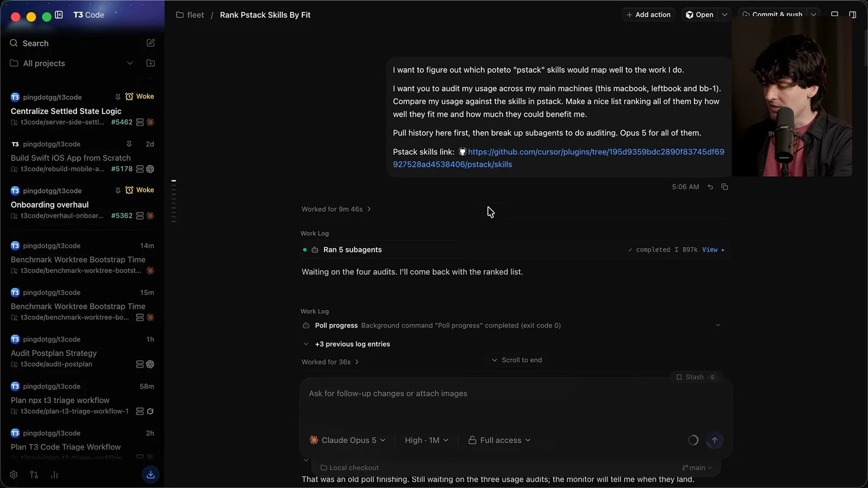Revert to message with the undo arrow icon

[710, 187]
